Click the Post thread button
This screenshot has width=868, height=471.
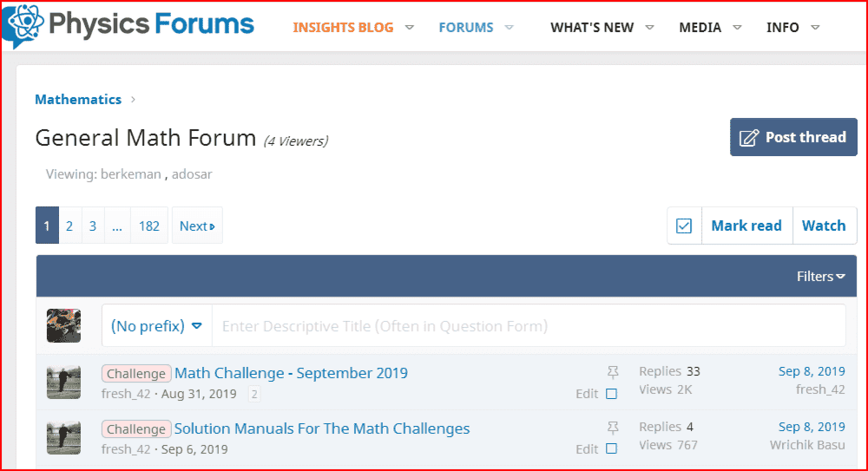(x=793, y=137)
